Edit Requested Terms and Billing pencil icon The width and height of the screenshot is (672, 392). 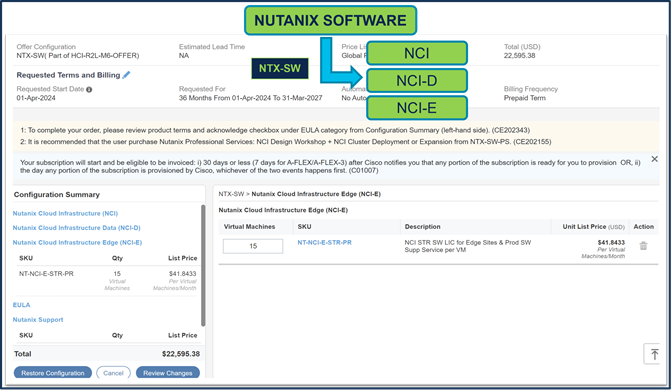(x=126, y=75)
